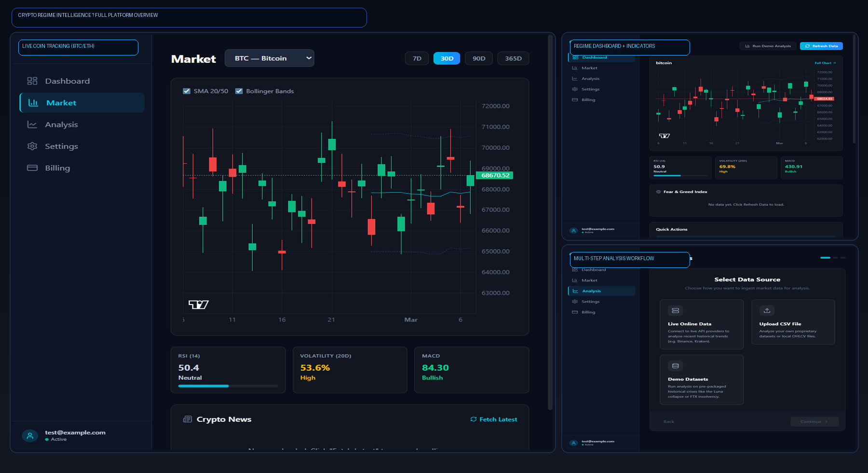868x473 pixels.
Task: Click the upload icon on the Upload CSV File card
Action: pyautogui.click(x=767, y=310)
